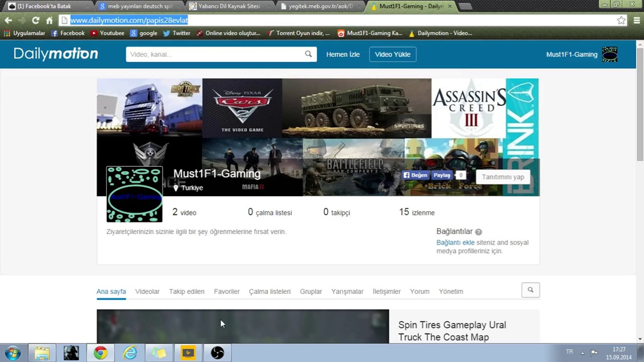The height and width of the screenshot is (362, 644).
Task: Click the Tanıtımını yap button
Action: tap(503, 177)
